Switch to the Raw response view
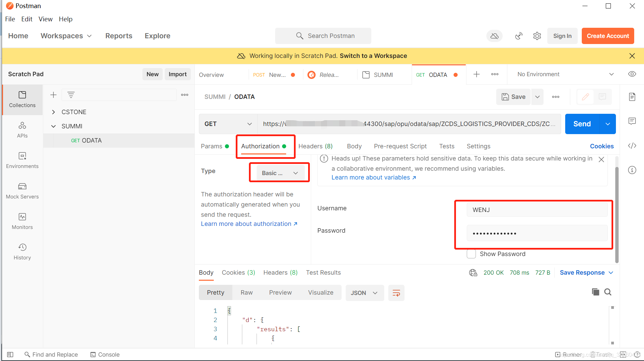Image resolution: width=644 pixels, height=361 pixels. 247,293
